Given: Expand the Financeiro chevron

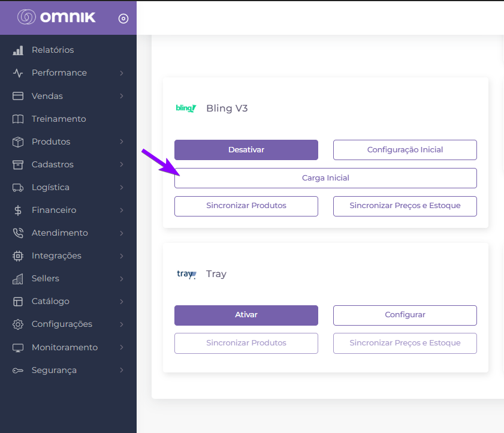Looking at the screenshot, I should 122,210.
